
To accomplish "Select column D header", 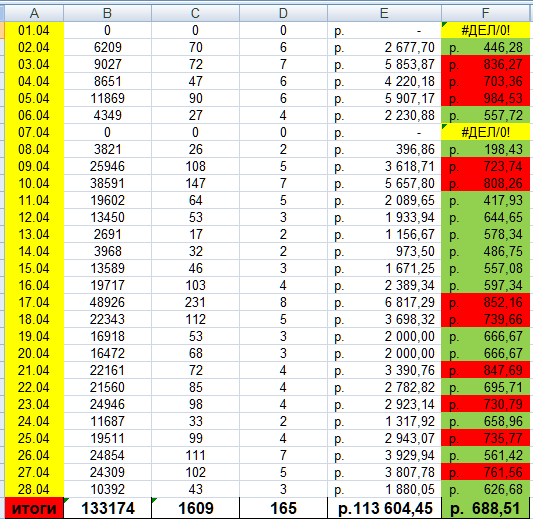I will tap(283, 13).
